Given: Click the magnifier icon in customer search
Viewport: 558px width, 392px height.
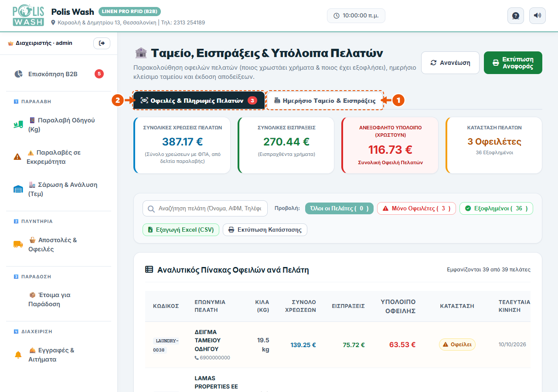Looking at the screenshot, I should click(151, 209).
